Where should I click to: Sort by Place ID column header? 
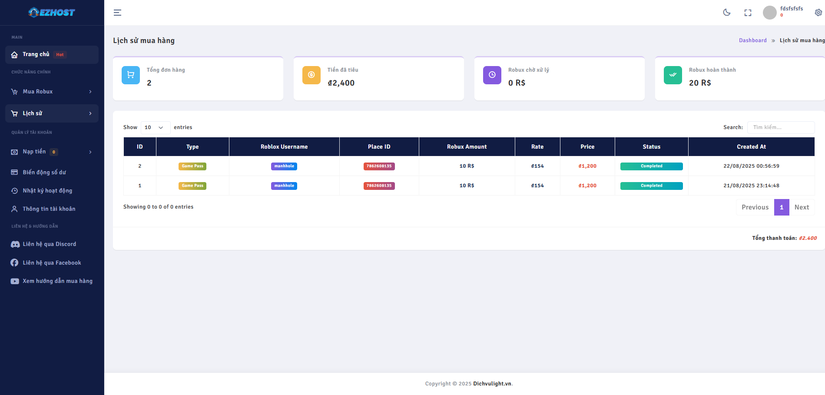click(379, 147)
